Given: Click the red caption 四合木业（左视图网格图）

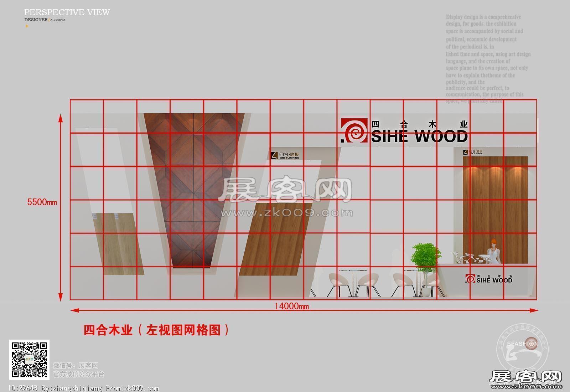Looking at the screenshot, I should tap(156, 330).
